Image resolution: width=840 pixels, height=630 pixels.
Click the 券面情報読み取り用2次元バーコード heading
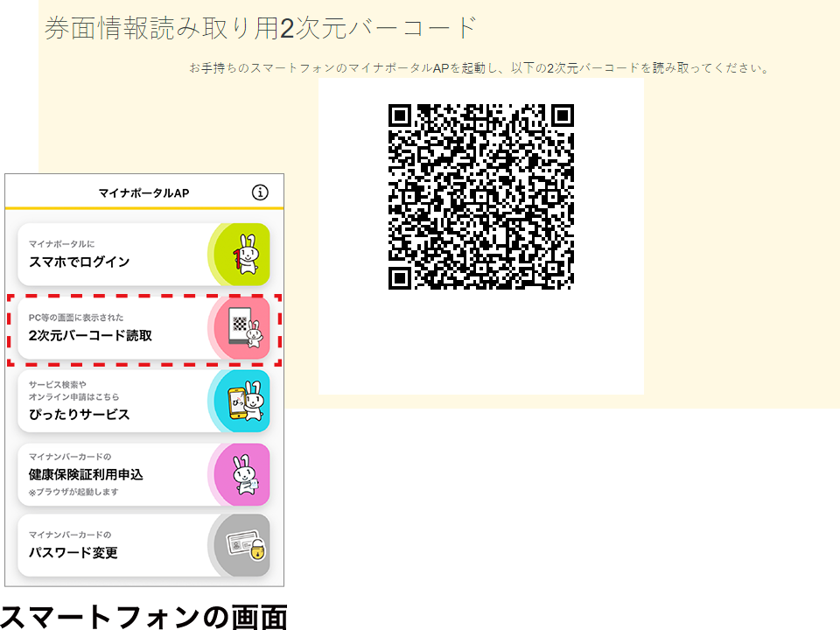tap(261, 27)
